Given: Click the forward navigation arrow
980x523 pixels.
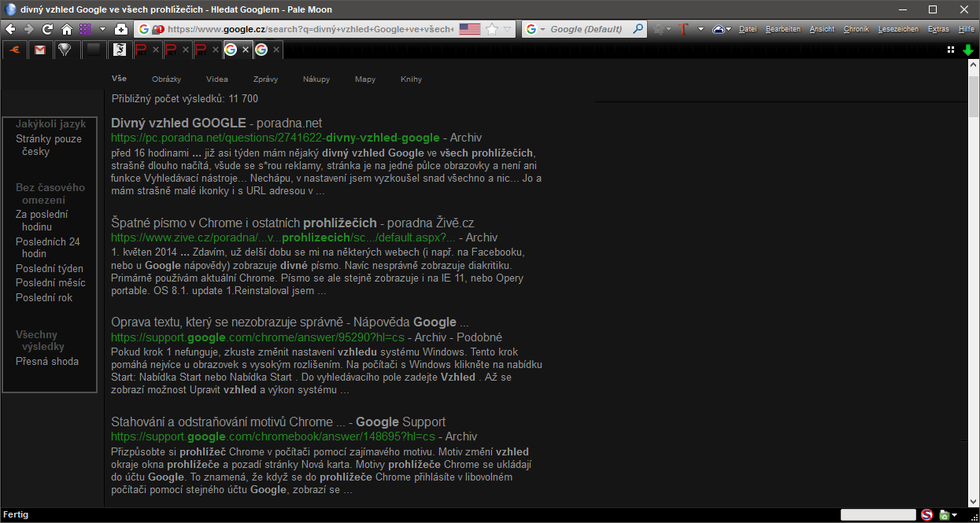Looking at the screenshot, I should [28, 29].
